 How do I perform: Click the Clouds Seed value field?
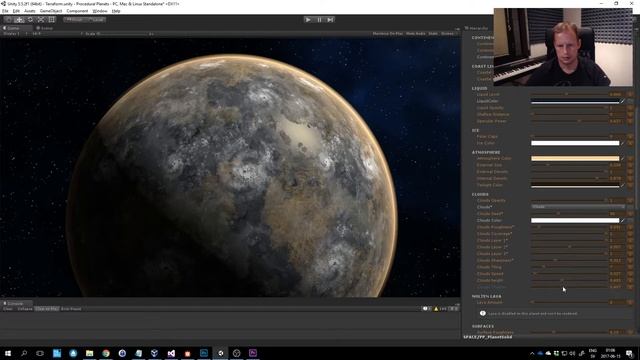coord(617,213)
